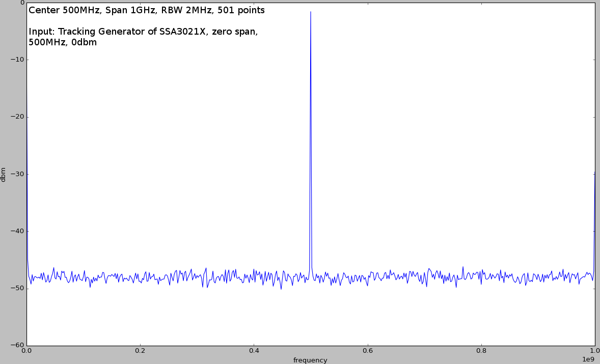Click the y-axis tick label −40
This screenshot has width=600, height=364.
point(16,231)
